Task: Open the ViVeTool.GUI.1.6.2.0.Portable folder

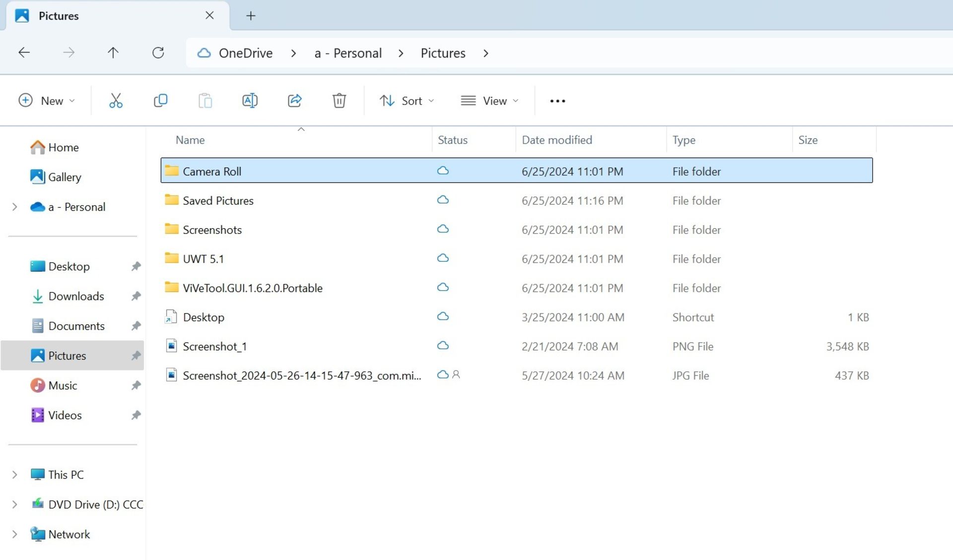Action: pyautogui.click(x=253, y=288)
